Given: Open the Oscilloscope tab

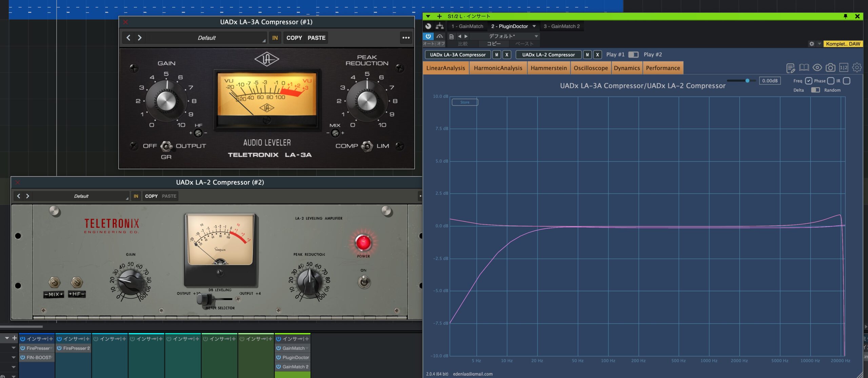Looking at the screenshot, I should tap(590, 68).
